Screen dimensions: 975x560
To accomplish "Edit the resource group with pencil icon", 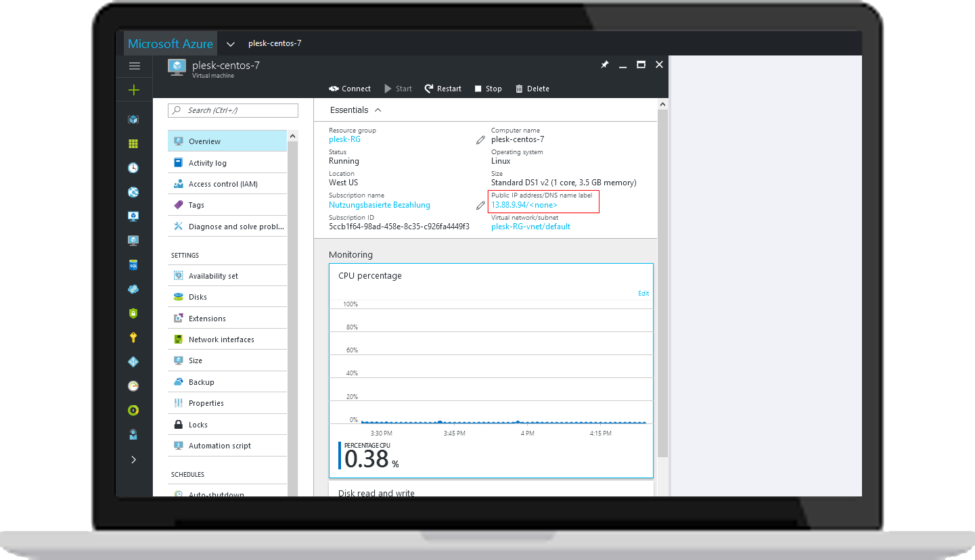I will [480, 139].
